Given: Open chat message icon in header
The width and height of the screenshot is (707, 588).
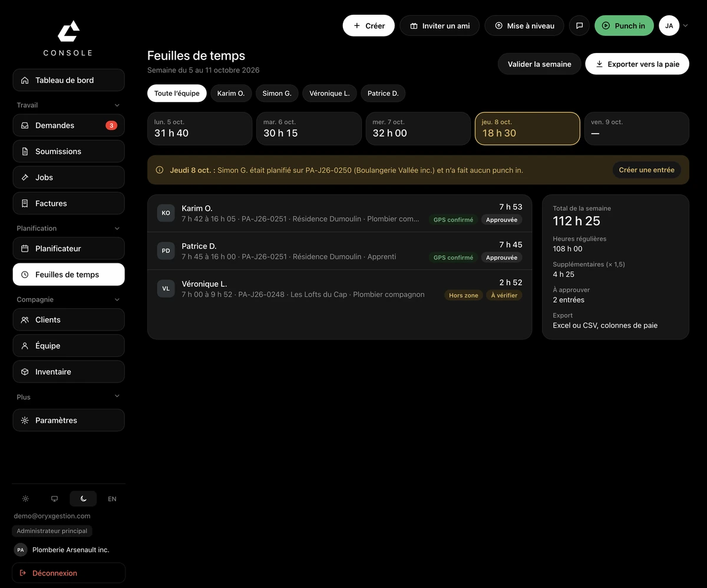Looking at the screenshot, I should point(579,26).
